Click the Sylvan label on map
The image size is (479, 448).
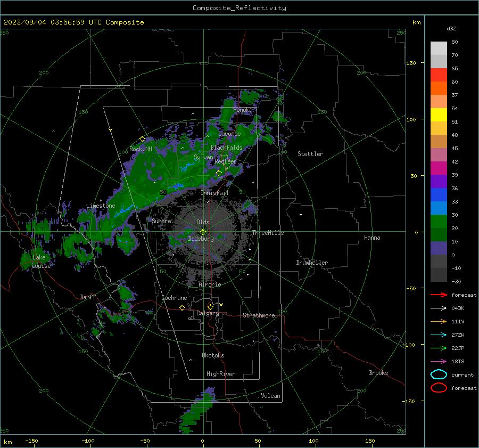pyautogui.click(x=203, y=157)
